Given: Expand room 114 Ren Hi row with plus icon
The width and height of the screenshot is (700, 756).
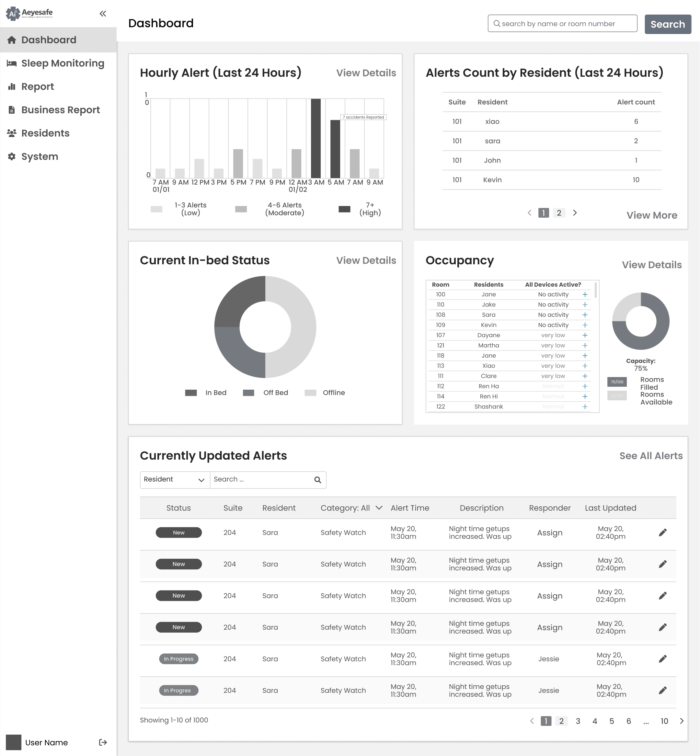Looking at the screenshot, I should pos(585,396).
